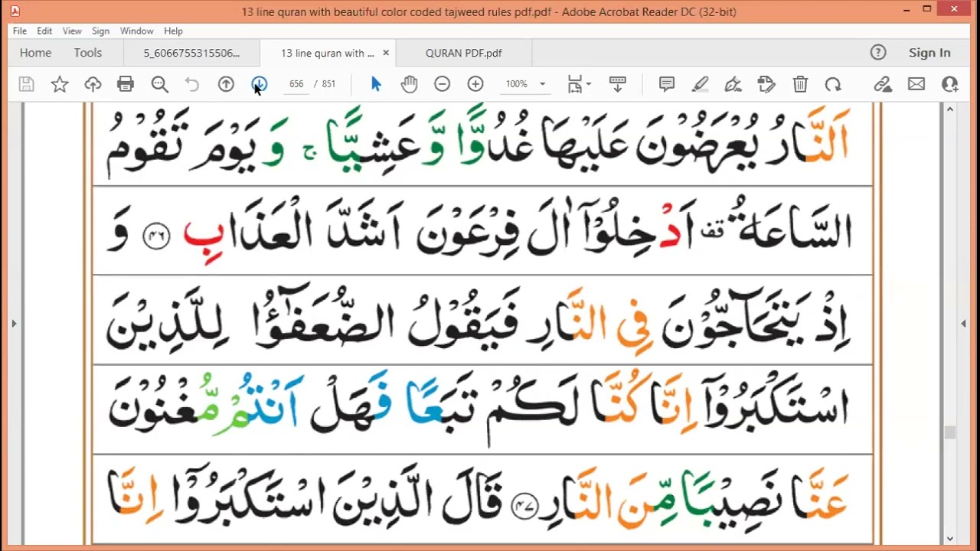Activate the Hand pan tool
This screenshot has height=551, width=980.
click(x=409, y=84)
